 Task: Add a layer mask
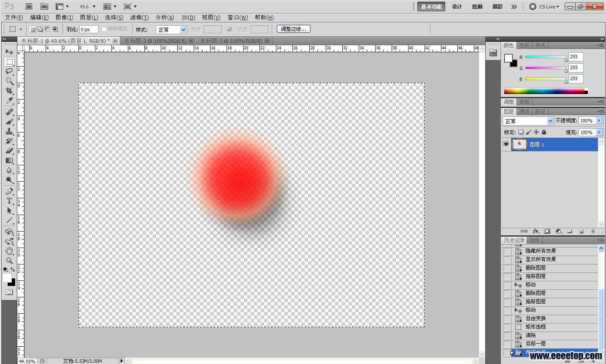click(547, 231)
